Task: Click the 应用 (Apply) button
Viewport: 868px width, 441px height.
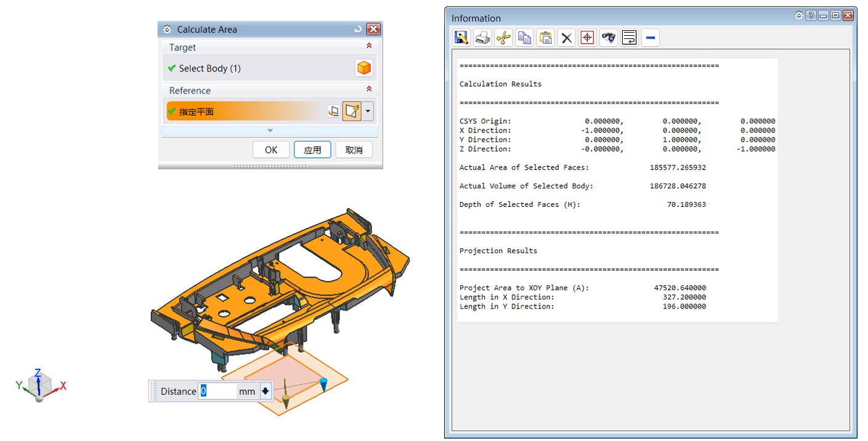Action: pos(312,150)
